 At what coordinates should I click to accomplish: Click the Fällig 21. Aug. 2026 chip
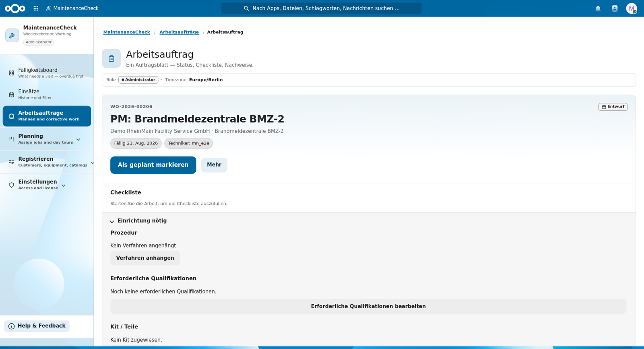[x=136, y=143]
